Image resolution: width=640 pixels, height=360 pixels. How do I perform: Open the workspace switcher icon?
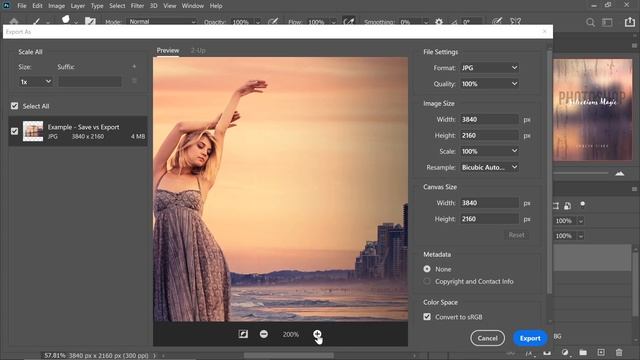pos(608,22)
